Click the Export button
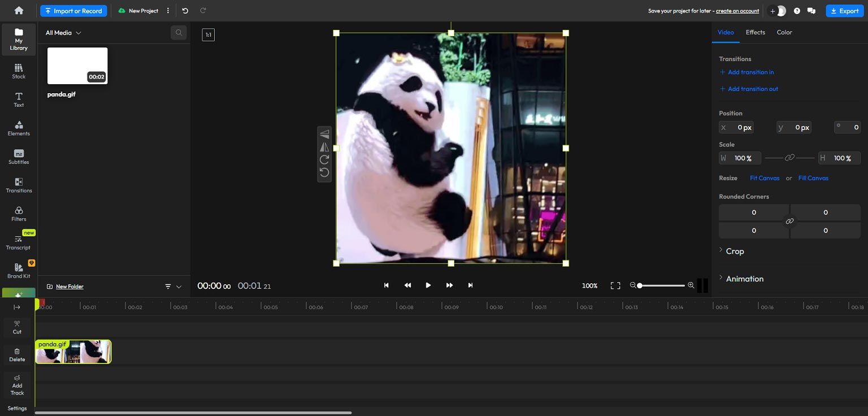868x416 pixels. (844, 10)
